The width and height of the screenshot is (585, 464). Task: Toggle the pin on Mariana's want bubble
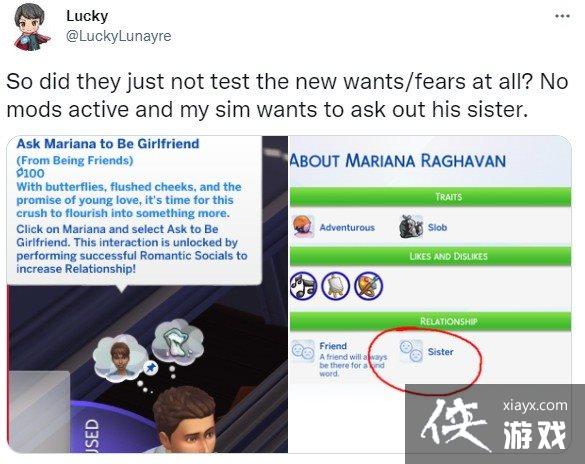[x=150, y=369]
